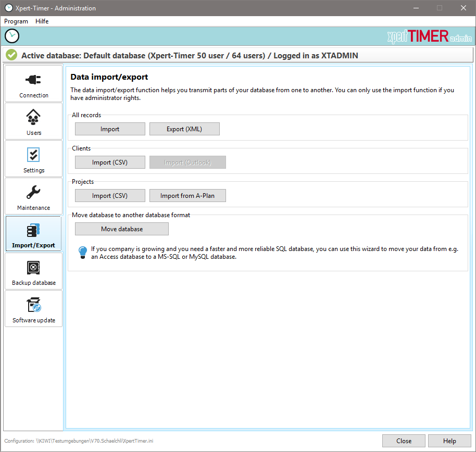Open the Software update section
The image size is (476, 452).
click(x=33, y=308)
